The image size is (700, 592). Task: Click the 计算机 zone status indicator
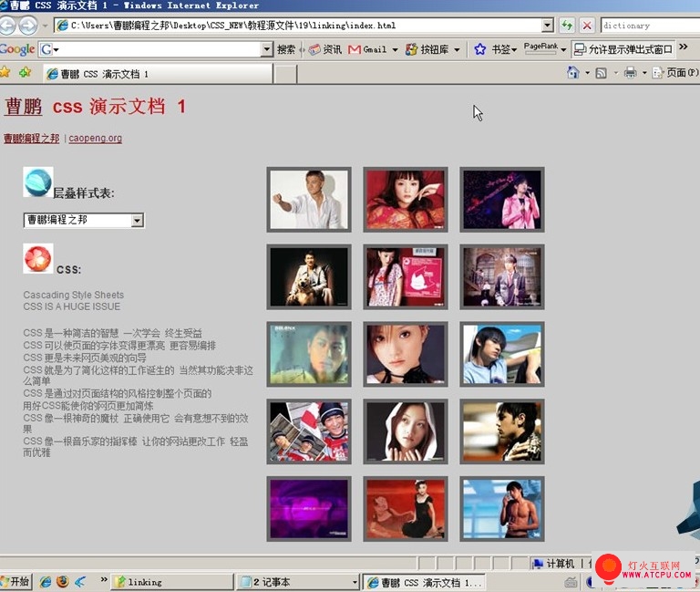pyautogui.click(x=553, y=564)
